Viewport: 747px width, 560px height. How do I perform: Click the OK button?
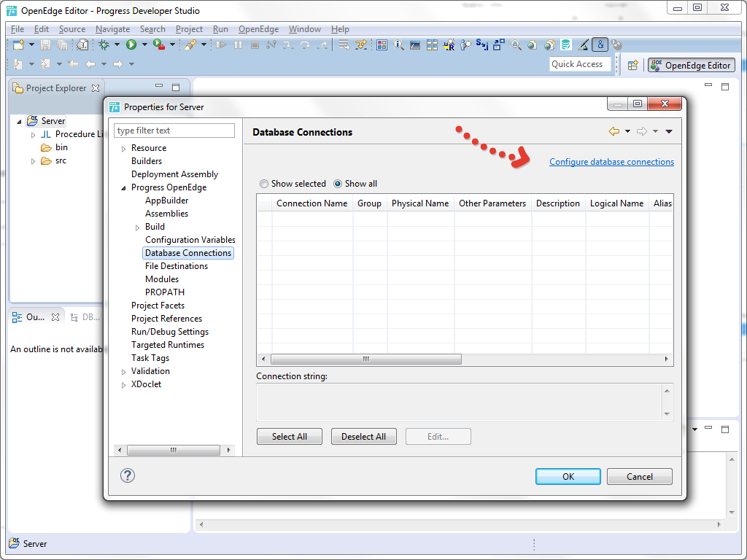568,477
